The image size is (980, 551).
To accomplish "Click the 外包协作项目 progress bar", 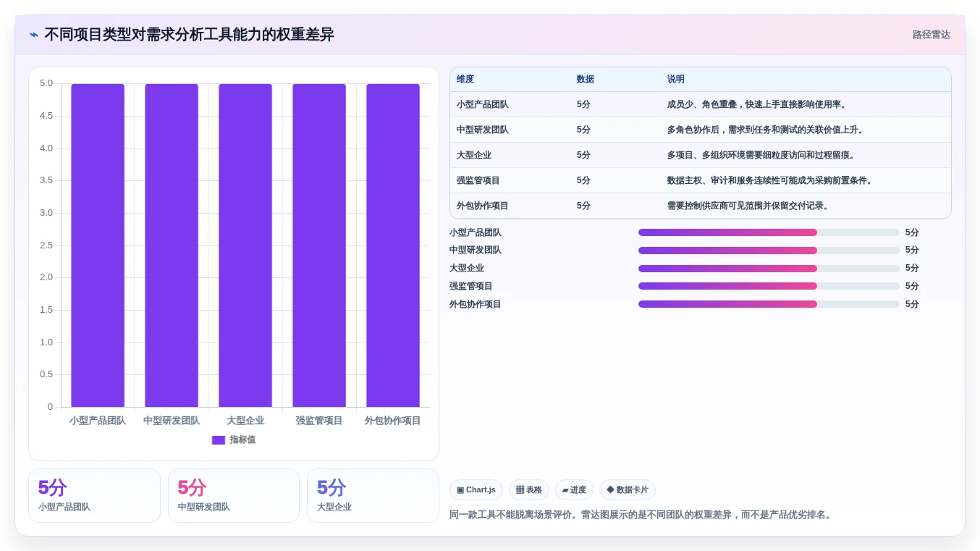I will click(769, 304).
